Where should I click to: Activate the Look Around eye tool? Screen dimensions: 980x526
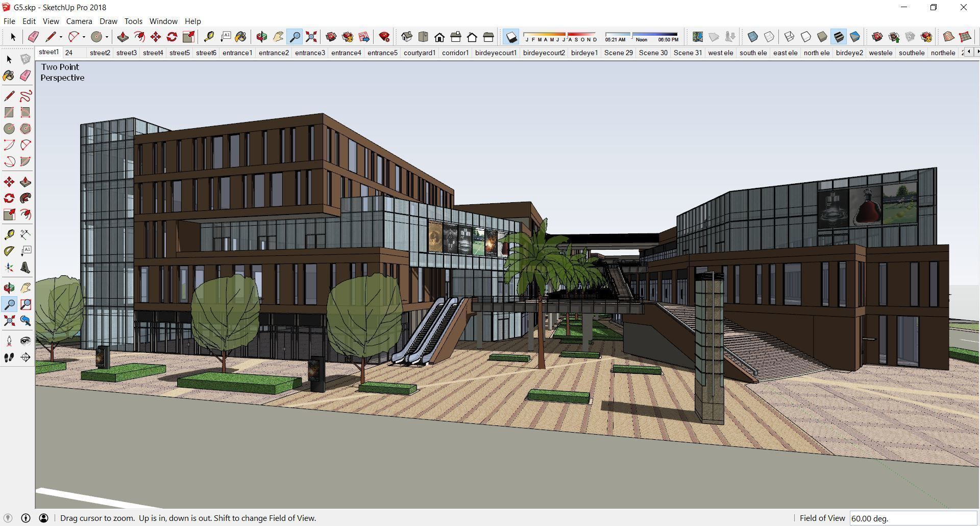(25, 341)
